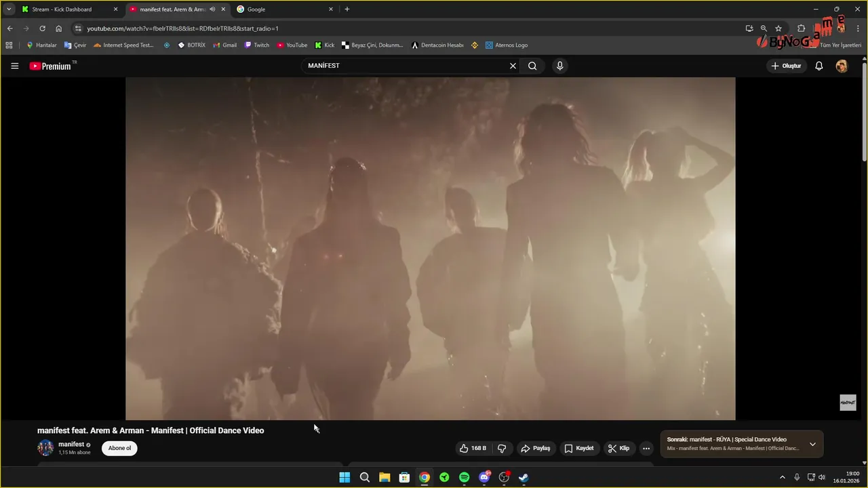Open the apps grid in bookmarks bar
868x488 pixels.
pyautogui.click(x=9, y=45)
